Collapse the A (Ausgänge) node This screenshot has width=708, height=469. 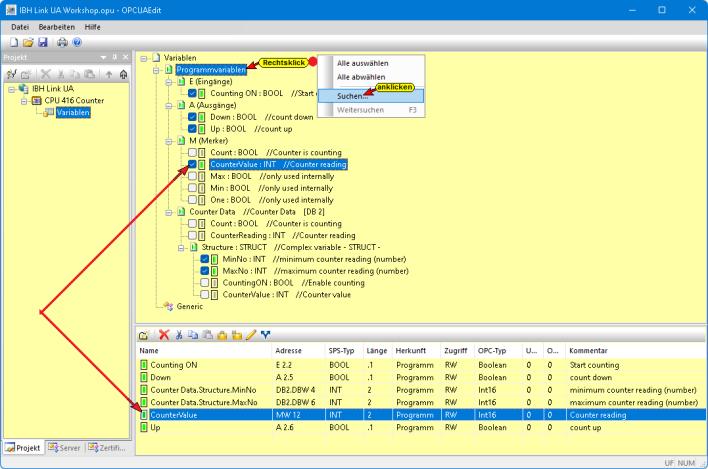click(x=168, y=106)
